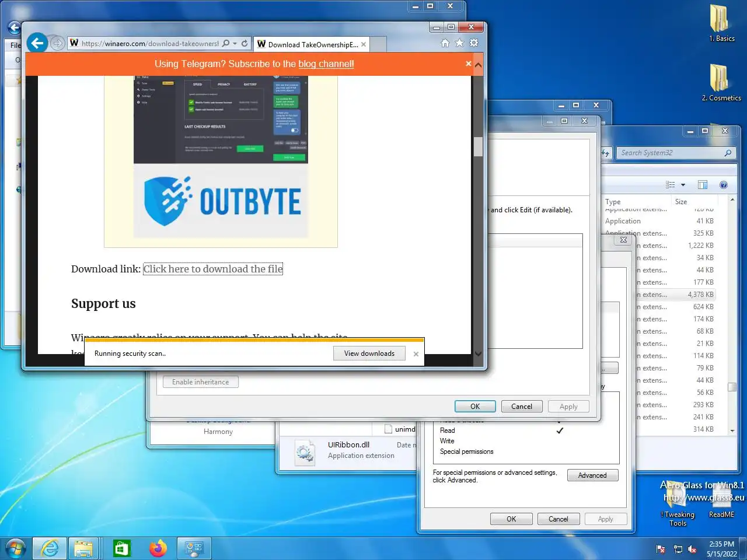
Task: Close the small permissions dialog with X
Action: (x=623, y=240)
